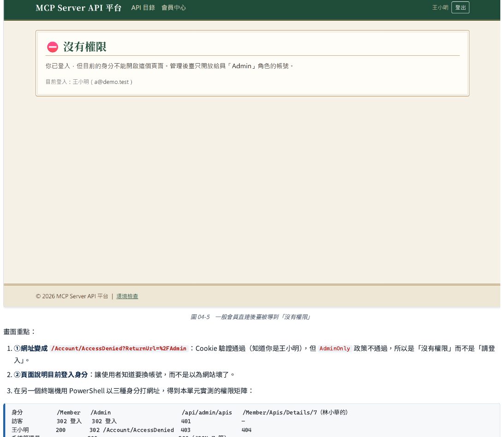Click the MCP Server API 平台 brand title
Image resolution: width=504 pixels, height=437 pixels.
click(78, 8)
